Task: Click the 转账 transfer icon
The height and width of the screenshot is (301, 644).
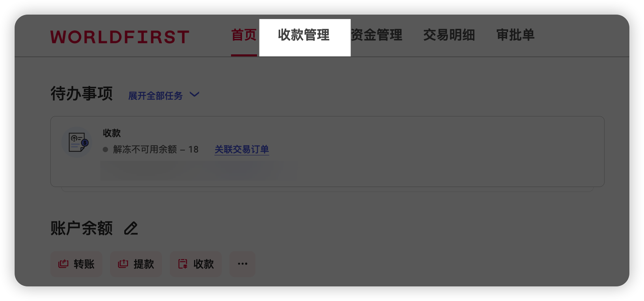Action: click(63, 264)
